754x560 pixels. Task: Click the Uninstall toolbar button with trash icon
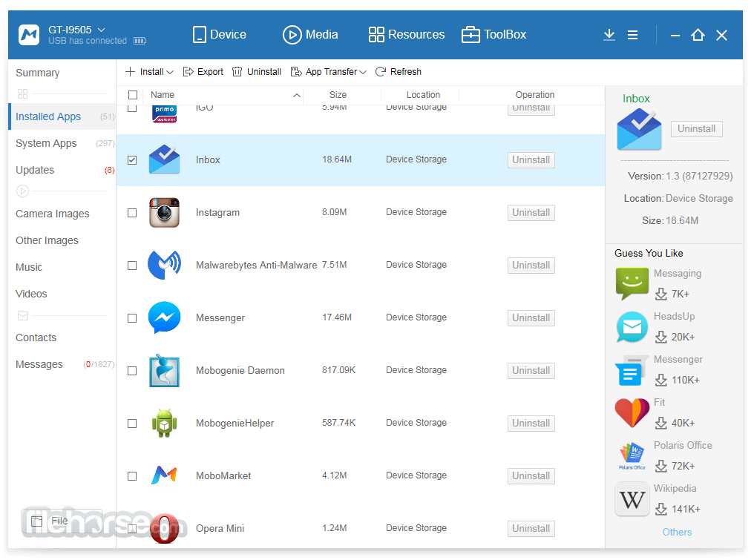256,72
